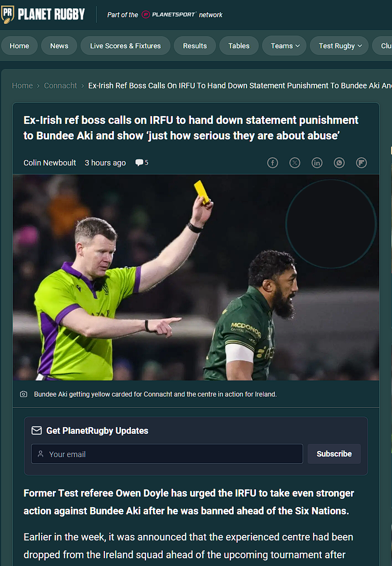Focus the Your email input field
392x566 pixels.
coord(167,454)
